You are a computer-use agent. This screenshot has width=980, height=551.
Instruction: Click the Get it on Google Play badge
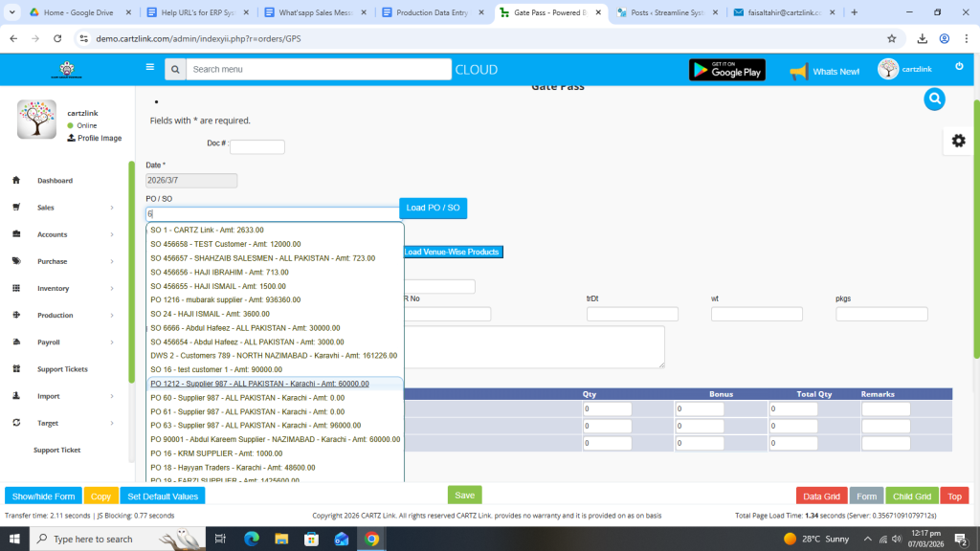726,70
